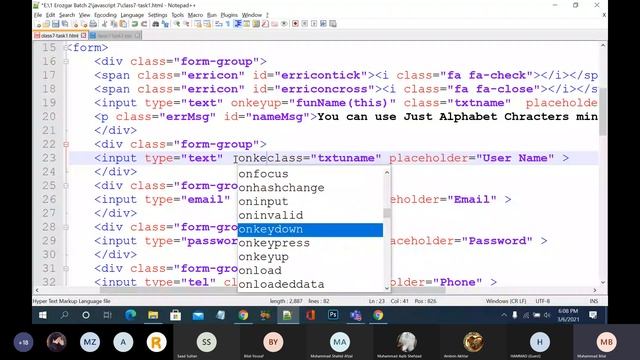Collapse the div fold on line 28
640x360 pixels.
pos(66,227)
